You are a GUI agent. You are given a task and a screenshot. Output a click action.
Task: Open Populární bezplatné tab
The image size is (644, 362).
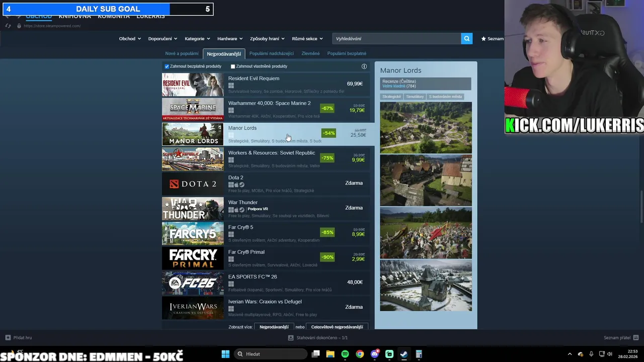click(347, 53)
